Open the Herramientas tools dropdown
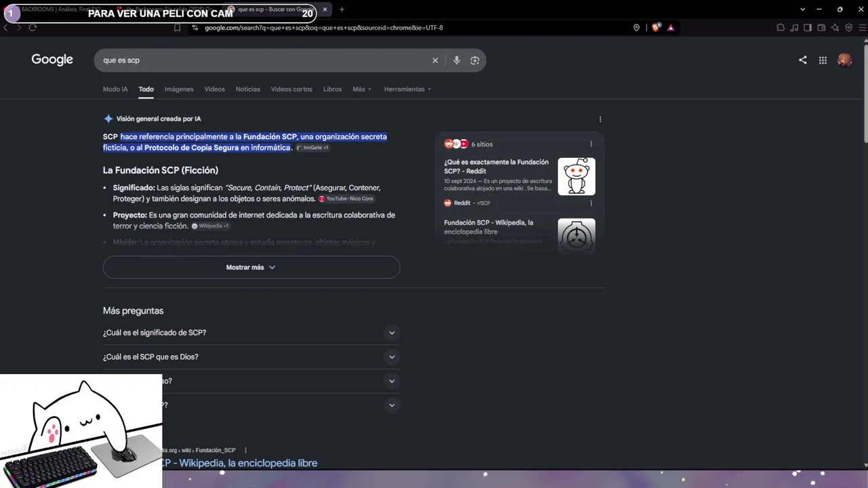Screen dimensions: 868x488 [408, 89]
